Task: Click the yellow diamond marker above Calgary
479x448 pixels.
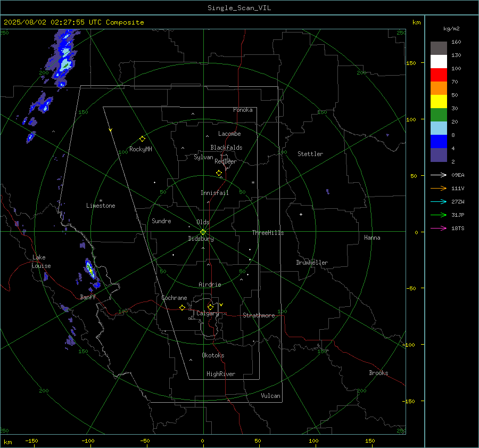Action: pyautogui.click(x=210, y=307)
